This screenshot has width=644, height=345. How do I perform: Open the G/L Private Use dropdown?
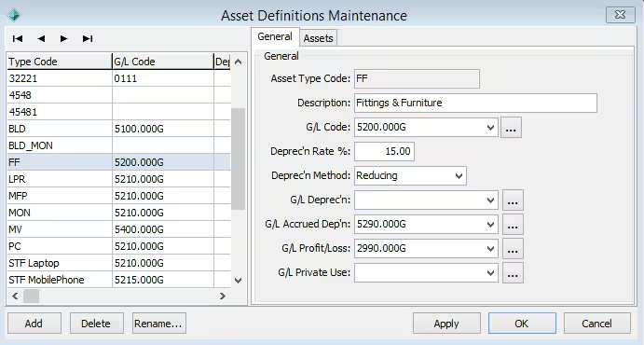tap(490, 272)
